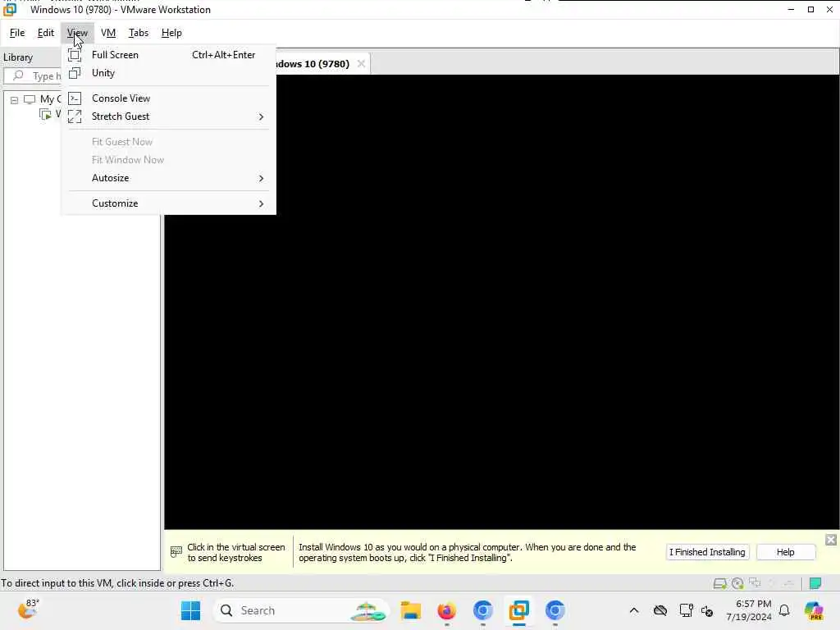Click the Console View terminal icon
Screen dimensions: 840x630
pyautogui.click(x=75, y=98)
